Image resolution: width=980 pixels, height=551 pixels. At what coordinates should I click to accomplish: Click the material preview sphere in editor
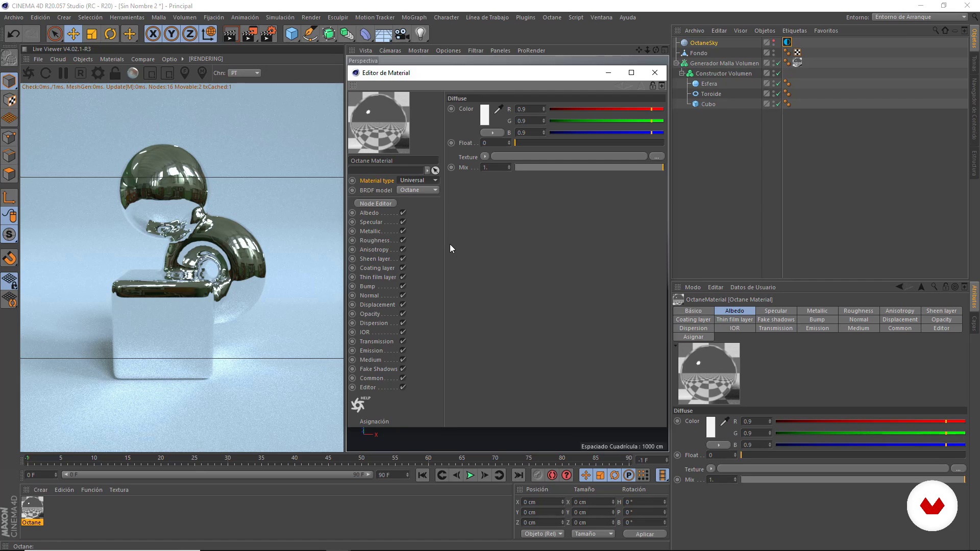click(379, 122)
